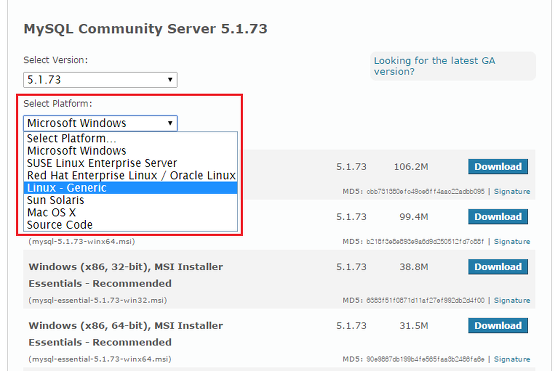Screen dimensions: 555x371
Task: Choose 'Select Platform...' in the dropdown list
Action: point(130,138)
